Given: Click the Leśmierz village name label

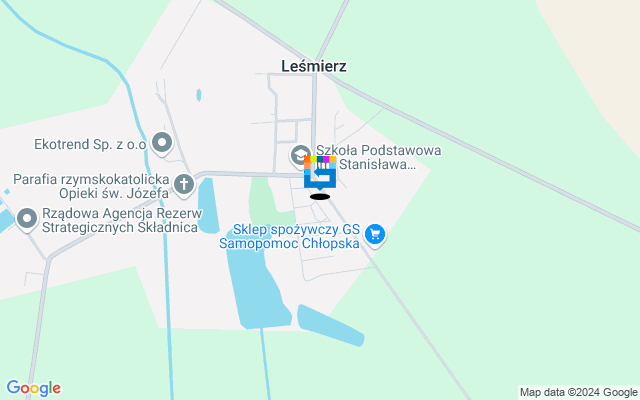Looking at the screenshot, I should [x=314, y=66].
